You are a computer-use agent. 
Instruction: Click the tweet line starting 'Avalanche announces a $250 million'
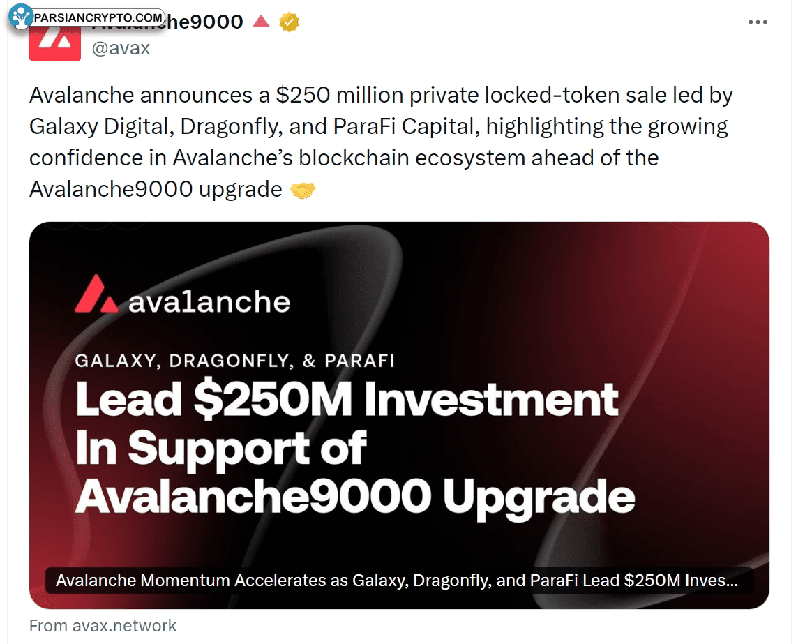381,96
